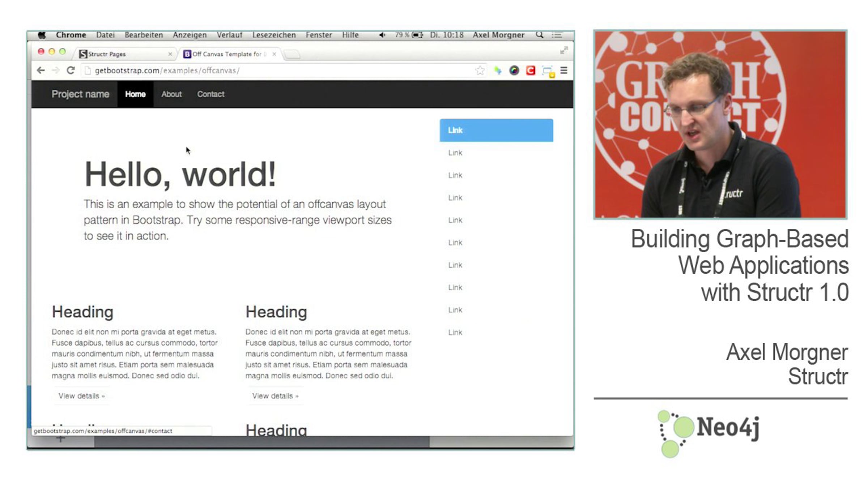Open the Contact navbar link
The height and width of the screenshot is (488, 868).
click(x=211, y=94)
